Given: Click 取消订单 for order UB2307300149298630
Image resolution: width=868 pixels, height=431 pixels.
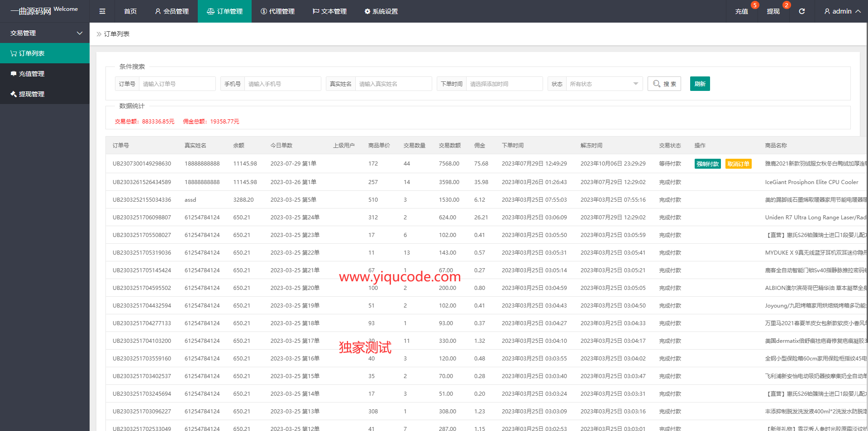Looking at the screenshot, I should [x=738, y=164].
